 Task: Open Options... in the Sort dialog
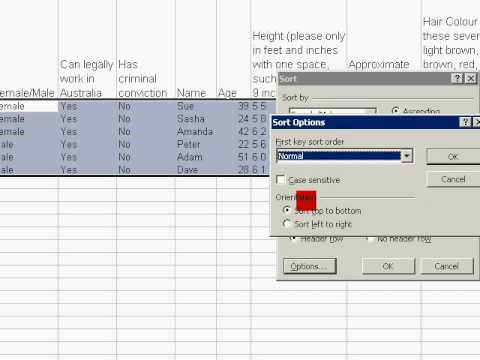(310, 266)
